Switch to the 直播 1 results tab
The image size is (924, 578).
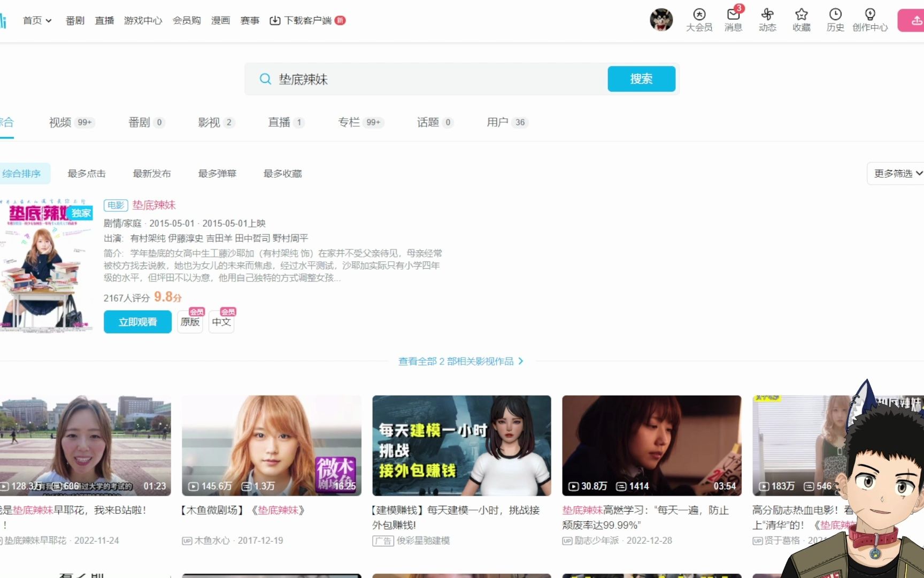tap(286, 123)
